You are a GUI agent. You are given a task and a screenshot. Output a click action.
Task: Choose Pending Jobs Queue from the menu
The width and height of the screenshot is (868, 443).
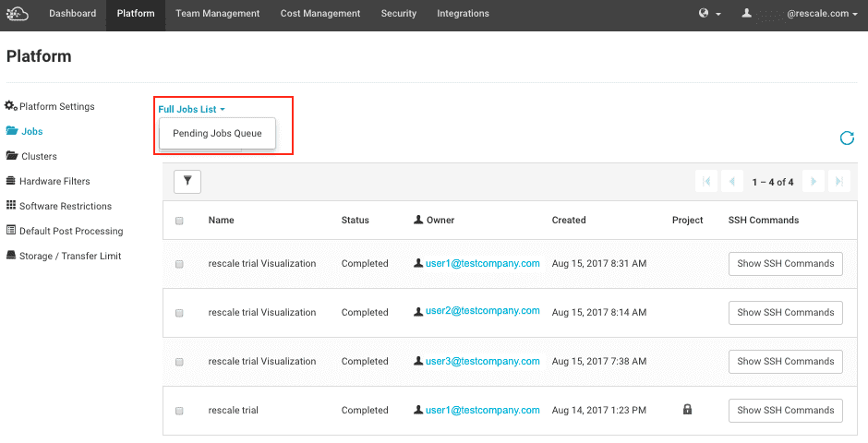[217, 133]
